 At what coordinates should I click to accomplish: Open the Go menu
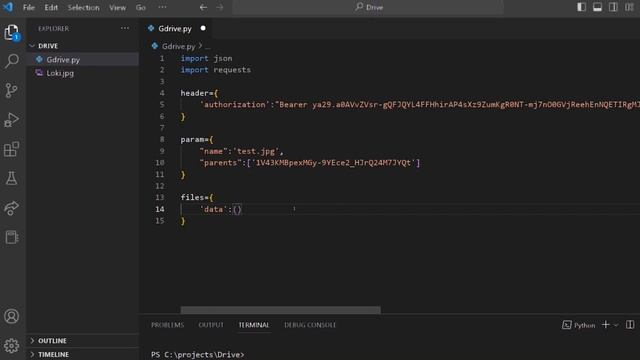tap(140, 7)
